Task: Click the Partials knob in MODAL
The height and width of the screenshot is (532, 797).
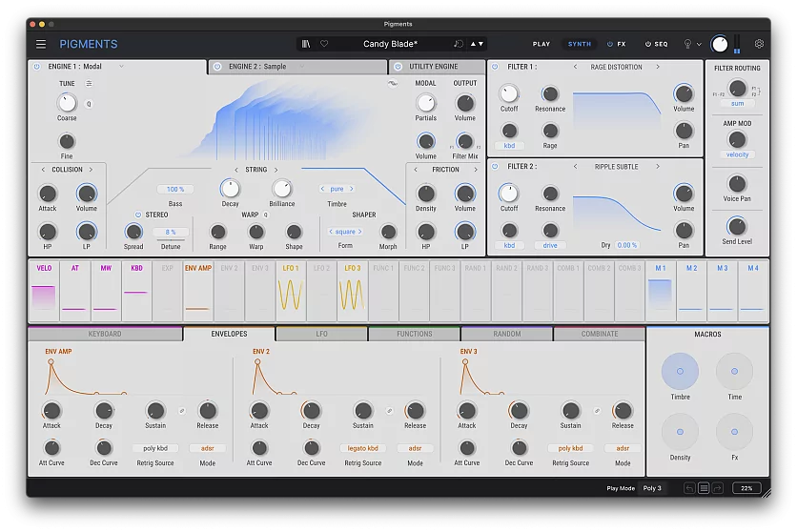Action: point(426,103)
